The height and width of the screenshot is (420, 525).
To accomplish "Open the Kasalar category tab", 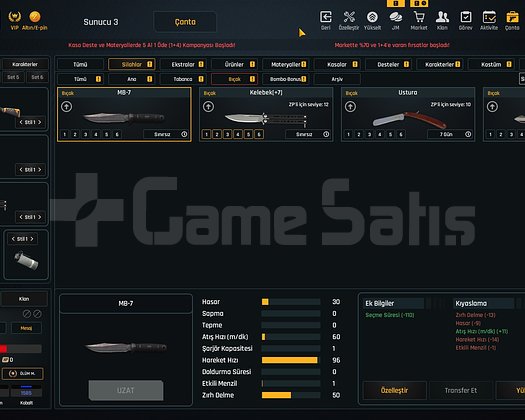I will 338,64.
